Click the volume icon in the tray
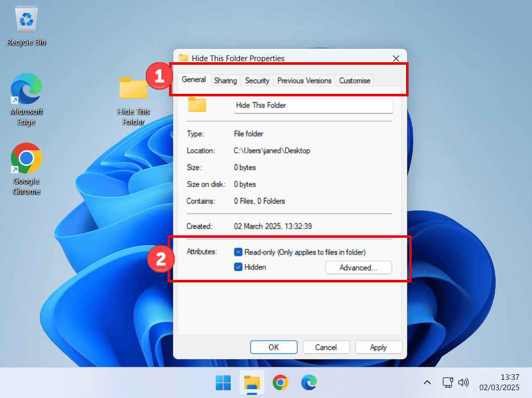The image size is (532, 398). coord(463,382)
